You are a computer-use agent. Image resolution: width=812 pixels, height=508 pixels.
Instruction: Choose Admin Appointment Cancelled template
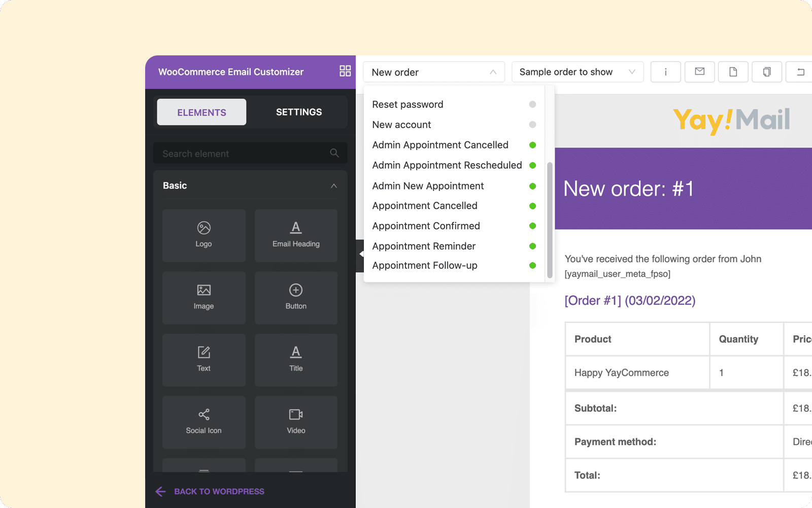454,145
